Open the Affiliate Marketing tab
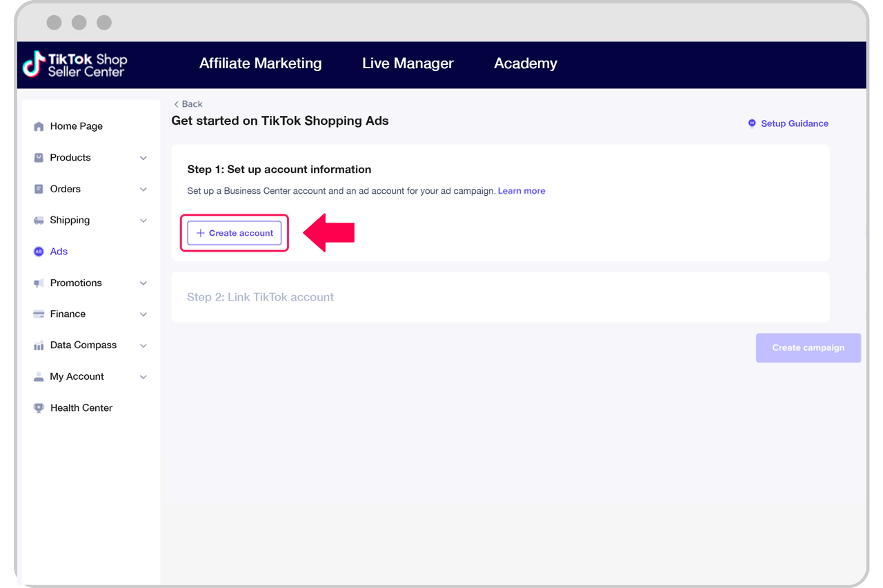This screenshot has width=883, height=588. click(261, 63)
